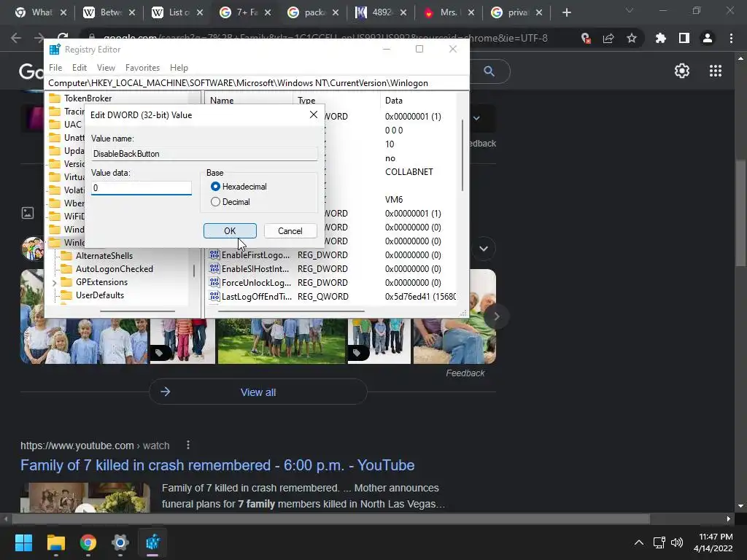Click the Name column header
The height and width of the screenshot is (560, 747).
click(222, 101)
